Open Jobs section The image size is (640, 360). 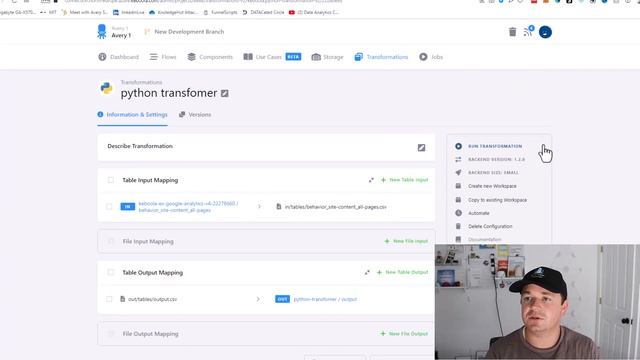431,57
